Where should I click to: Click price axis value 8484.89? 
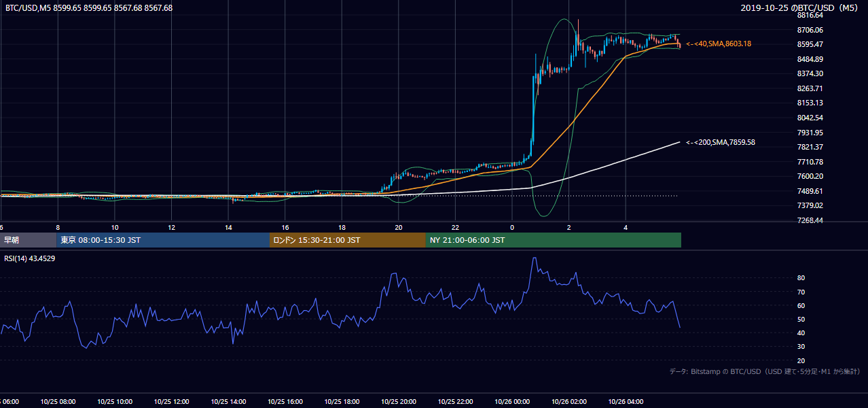(810, 59)
